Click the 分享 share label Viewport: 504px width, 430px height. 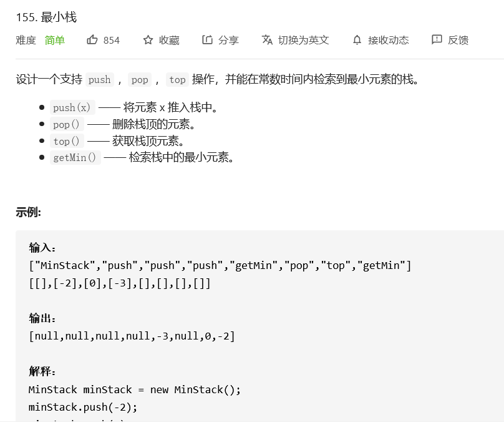[x=228, y=40]
